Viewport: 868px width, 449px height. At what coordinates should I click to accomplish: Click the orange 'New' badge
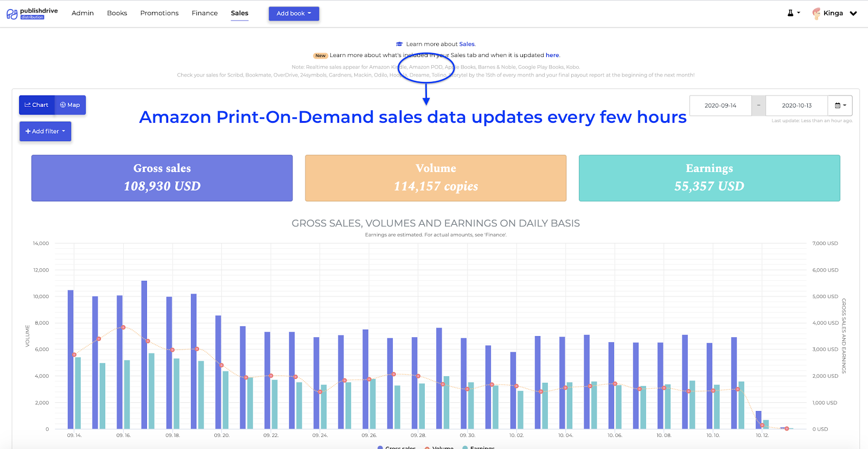tap(321, 55)
